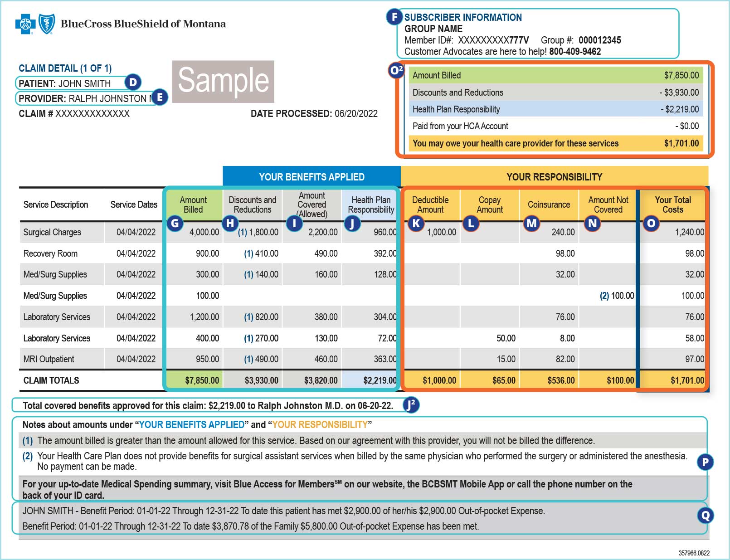Click the BlueCross BlueShield of Montana logo
The image size is (730, 560).
tap(121, 24)
